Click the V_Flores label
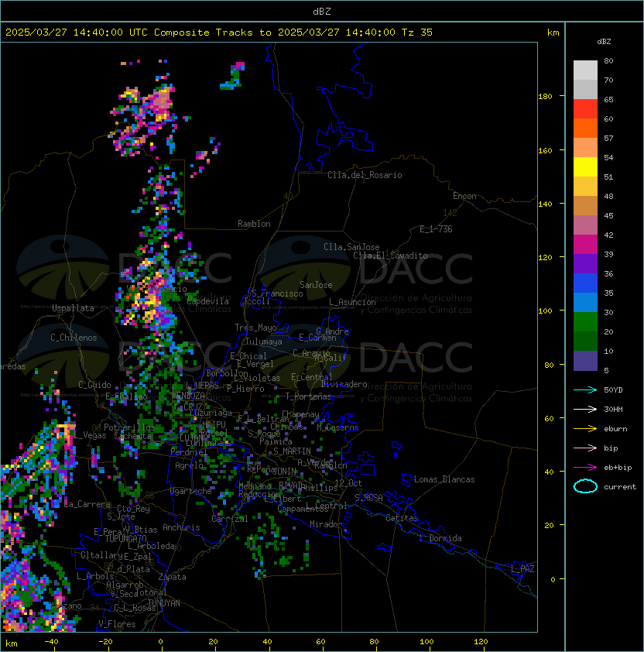The width and height of the screenshot is (644, 652). (x=117, y=624)
